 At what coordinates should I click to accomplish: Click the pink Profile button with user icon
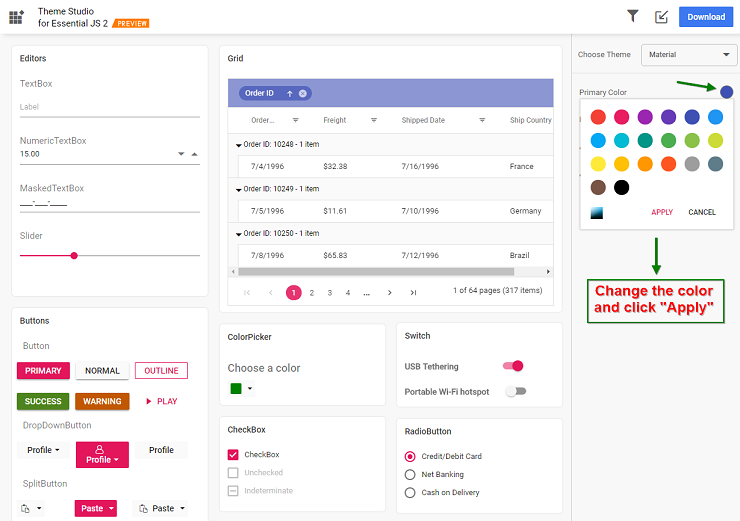102,454
